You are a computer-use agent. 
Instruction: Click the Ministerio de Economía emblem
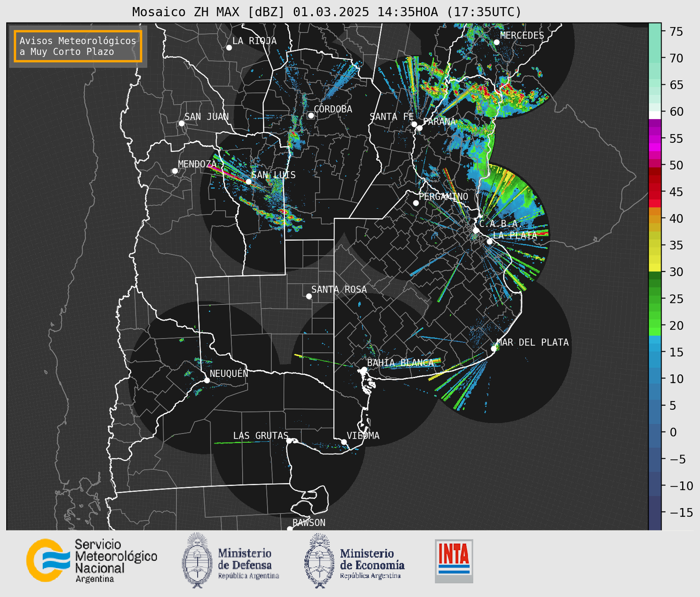click(319, 560)
